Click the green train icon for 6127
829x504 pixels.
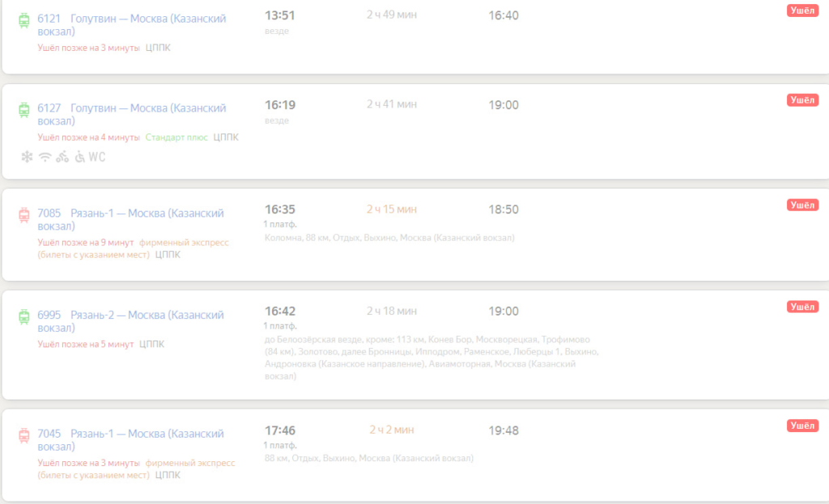(23, 110)
